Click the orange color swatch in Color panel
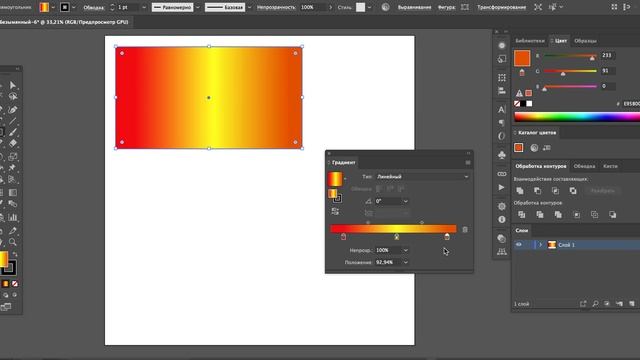 [x=522, y=58]
